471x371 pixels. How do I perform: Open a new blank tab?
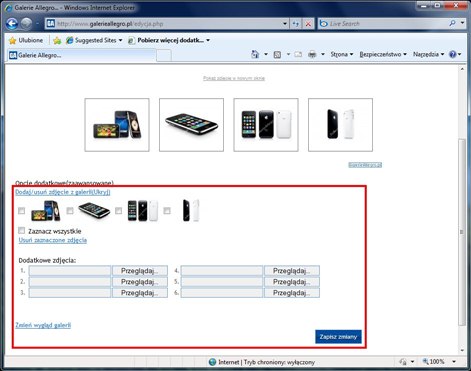point(164,56)
